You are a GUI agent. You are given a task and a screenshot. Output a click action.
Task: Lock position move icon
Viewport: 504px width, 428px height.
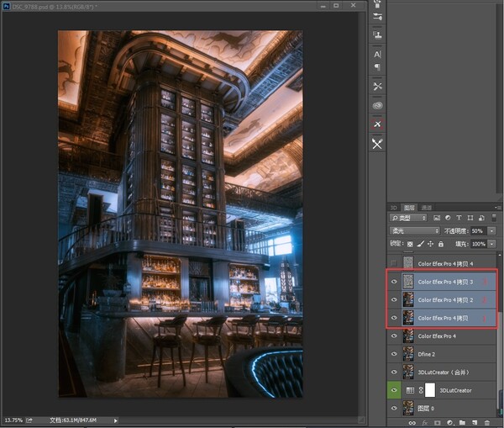pos(430,244)
